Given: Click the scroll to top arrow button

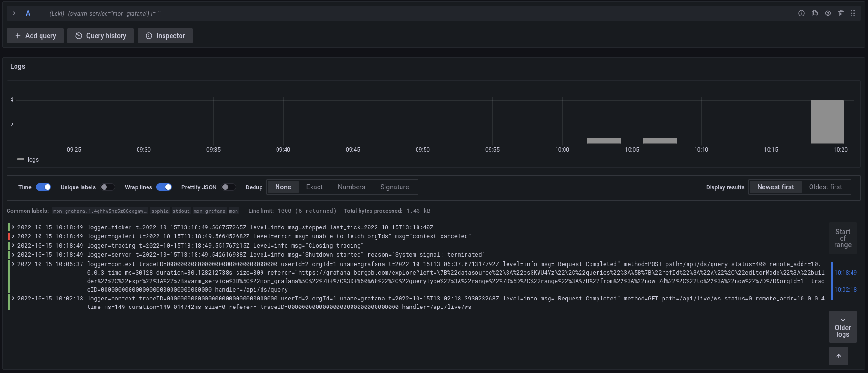Looking at the screenshot, I should coord(839,356).
